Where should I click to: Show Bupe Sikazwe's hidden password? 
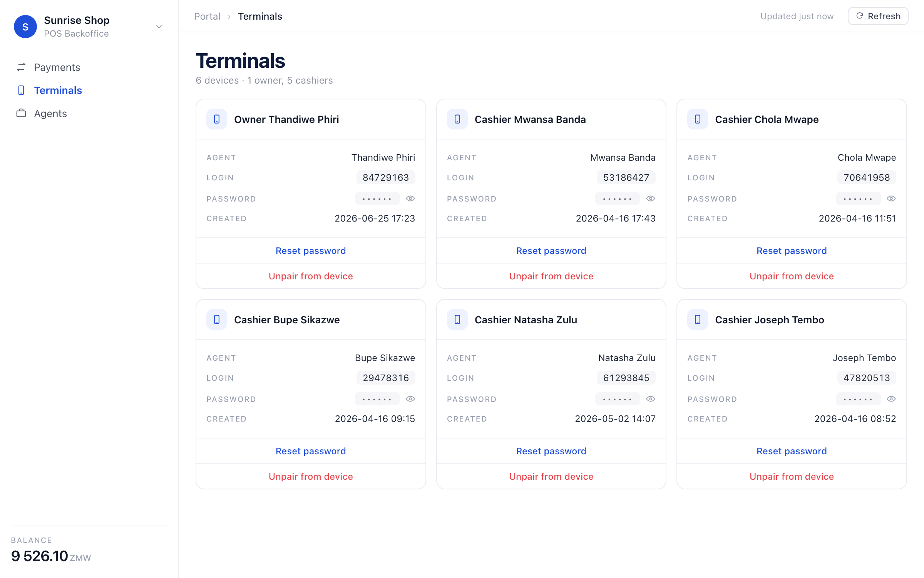click(410, 399)
